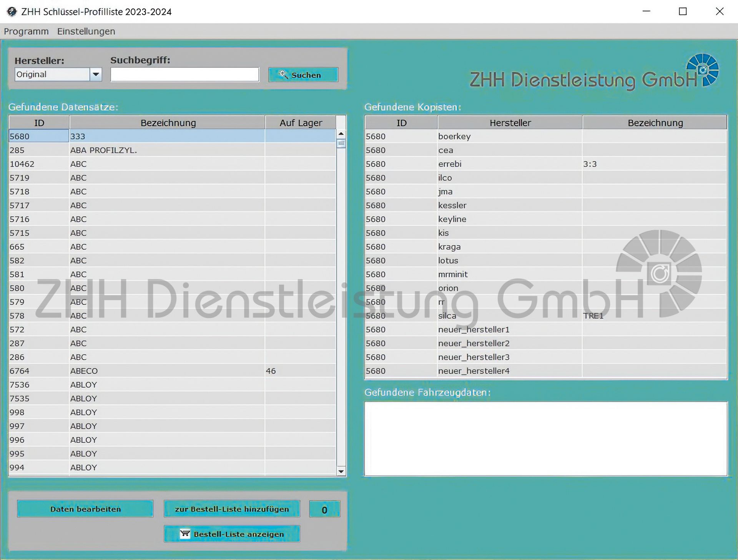
Task: Click the Gefundene Fahrzeugdaten list area
Action: [x=546, y=439]
